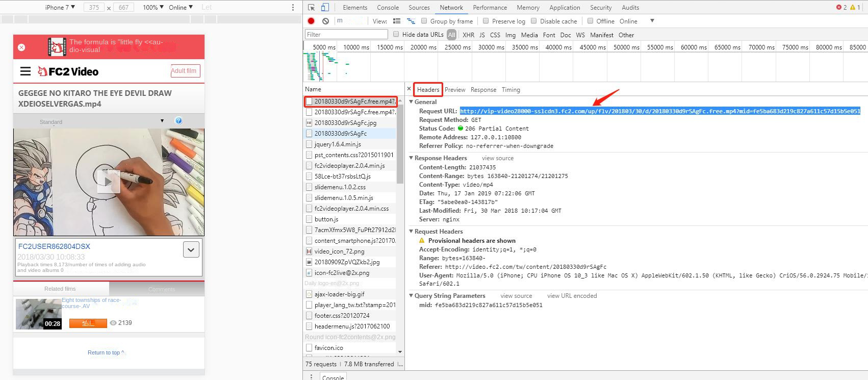
Task: Open the Elements panel tab
Action: [x=355, y=7]
